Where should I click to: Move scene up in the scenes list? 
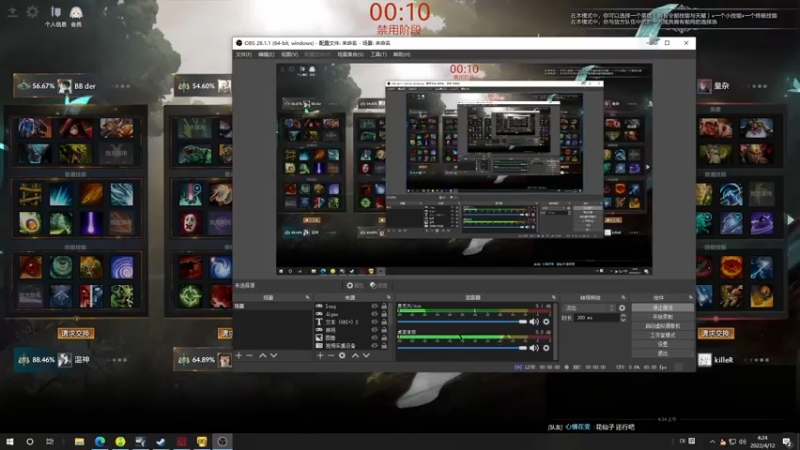point(263,356)
